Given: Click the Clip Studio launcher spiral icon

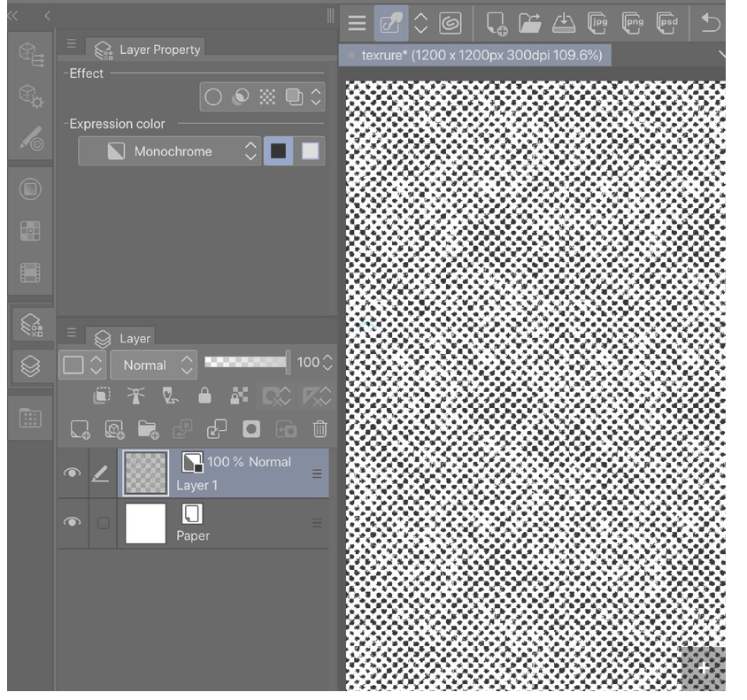Looking at the screenshot, I should coord(450,22).
